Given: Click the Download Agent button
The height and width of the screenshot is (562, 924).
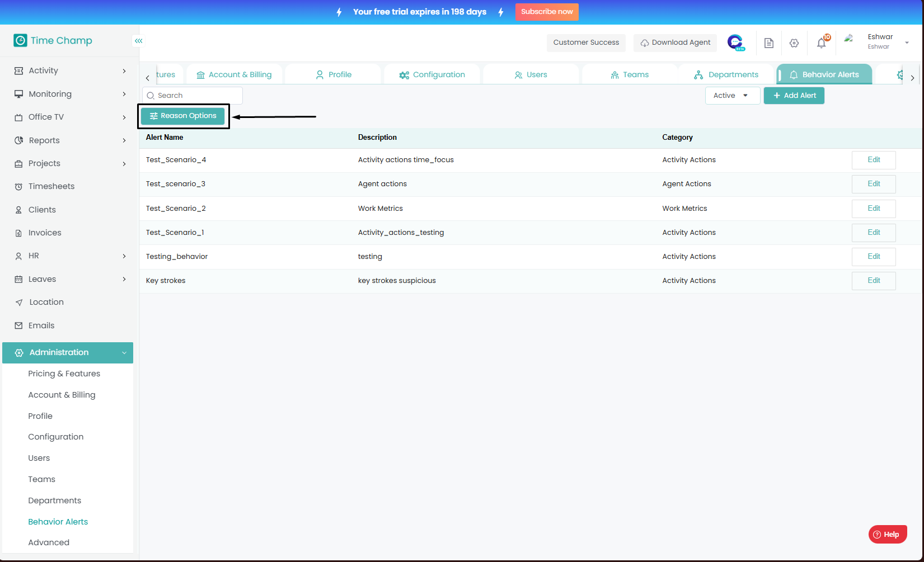Looking at the screenshot, I should coord(675,42).
